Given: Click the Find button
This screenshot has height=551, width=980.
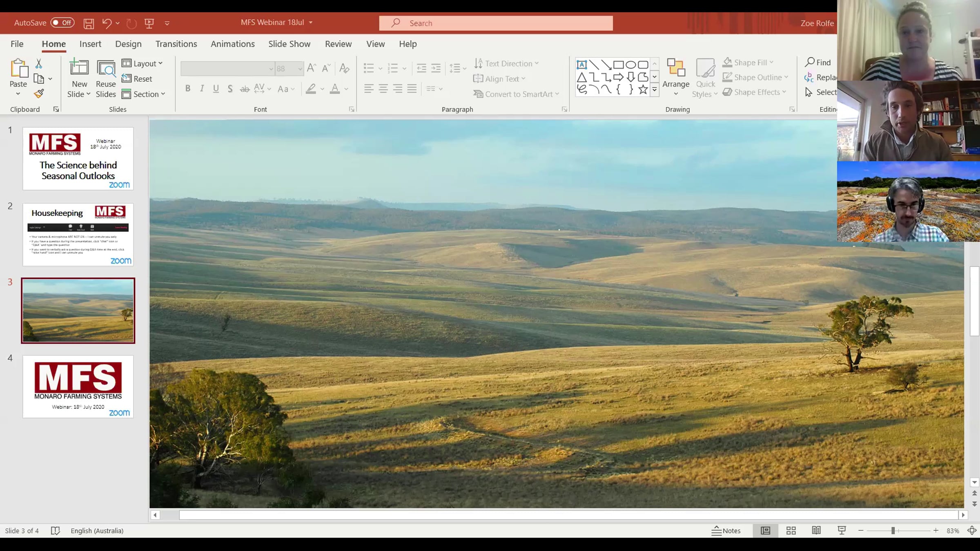Looking at the screenshot, I should tap(818, 62).
